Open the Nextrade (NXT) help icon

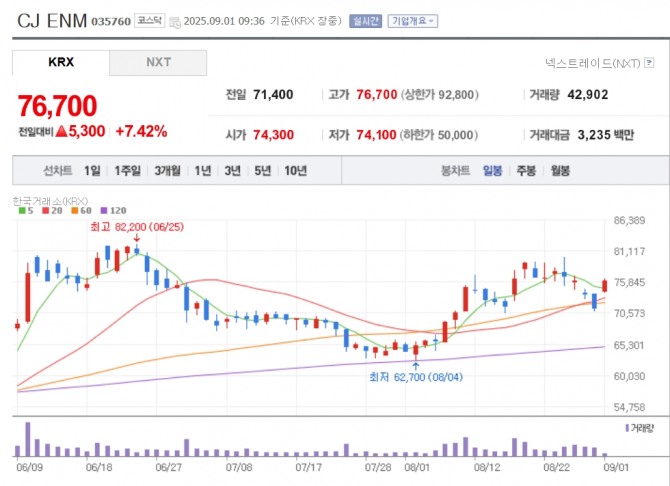coord(647,62)
